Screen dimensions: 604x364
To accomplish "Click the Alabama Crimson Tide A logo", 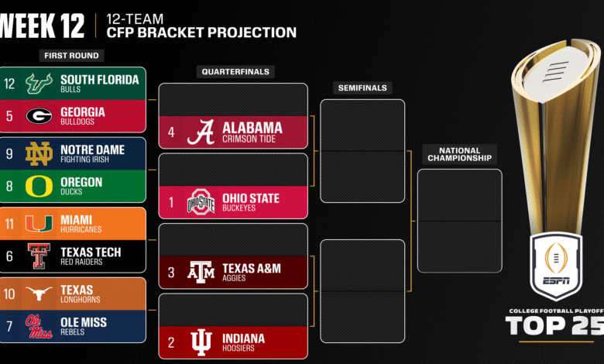I will 201,132.
